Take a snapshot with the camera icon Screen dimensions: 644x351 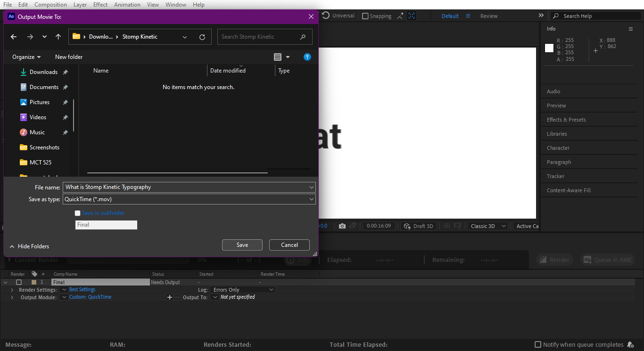(342, 226)
